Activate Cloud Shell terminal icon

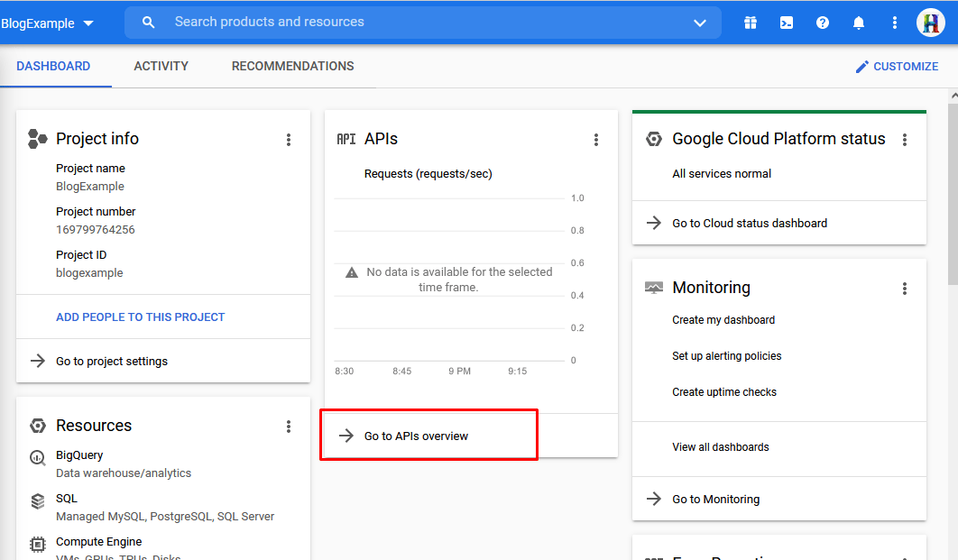pyautogui.click(x=787, y=23)
